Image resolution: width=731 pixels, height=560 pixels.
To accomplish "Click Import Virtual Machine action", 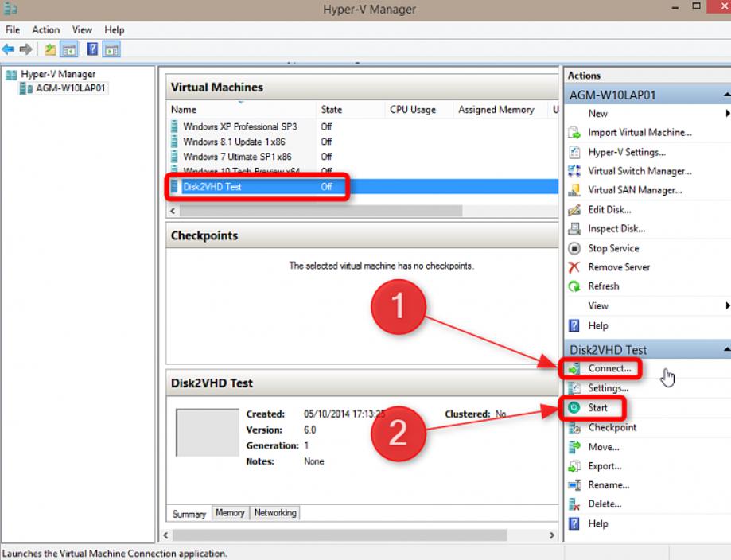I will 639,133.
